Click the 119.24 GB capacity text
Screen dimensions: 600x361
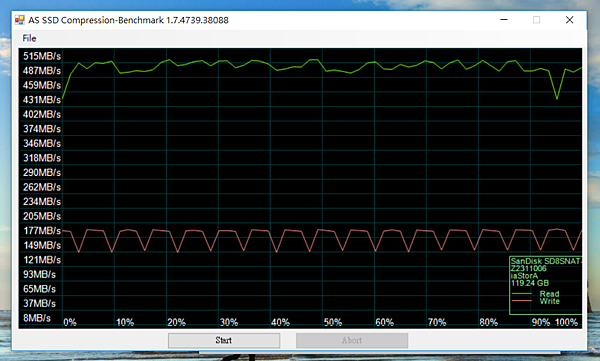(530, 283)
